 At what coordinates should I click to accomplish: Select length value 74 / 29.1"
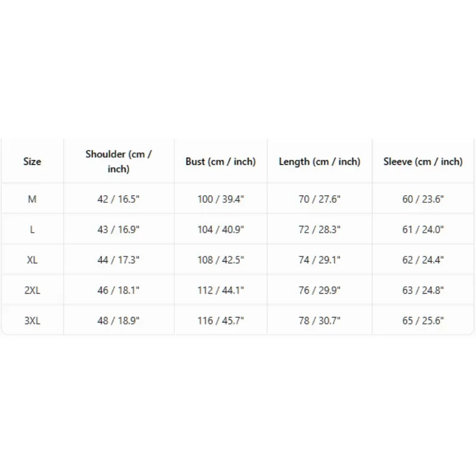[320, 260]
